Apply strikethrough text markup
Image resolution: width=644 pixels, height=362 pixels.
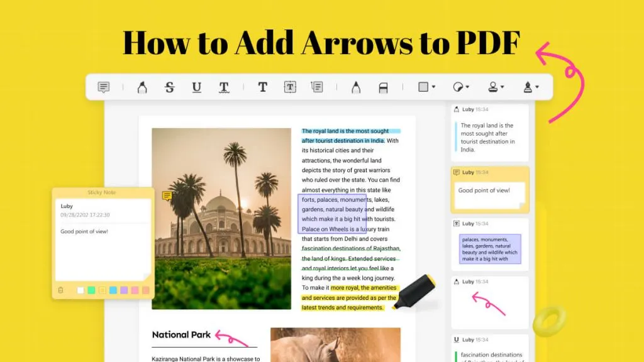pyautogui.click(x=169, y=87)
